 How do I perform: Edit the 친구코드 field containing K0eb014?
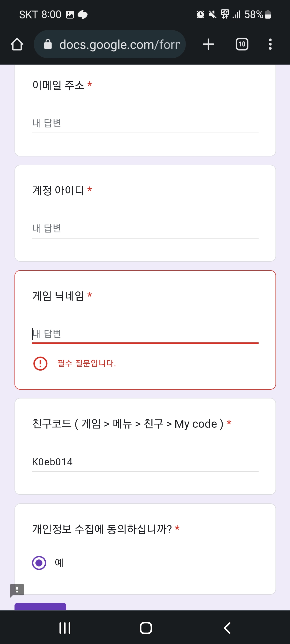pos(145,462)
